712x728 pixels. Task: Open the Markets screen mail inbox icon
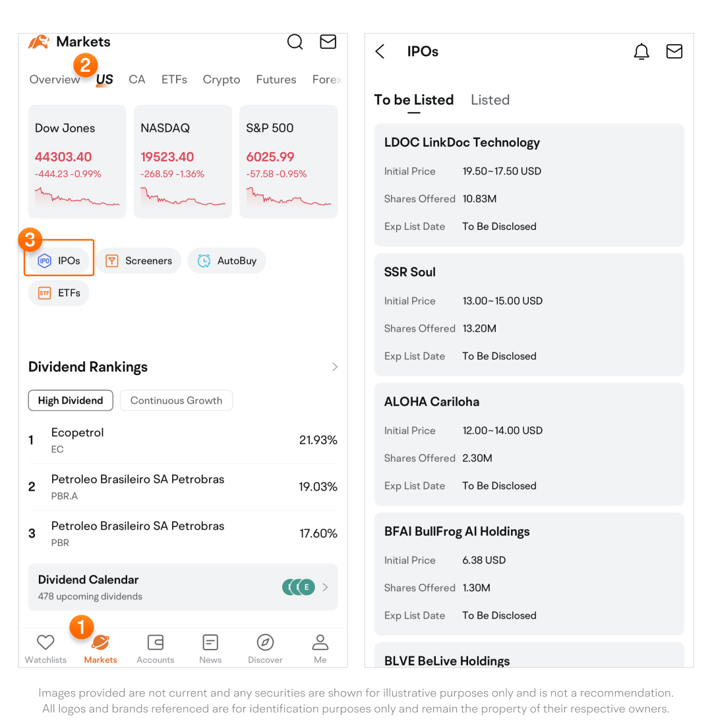(x=328, y=42)
